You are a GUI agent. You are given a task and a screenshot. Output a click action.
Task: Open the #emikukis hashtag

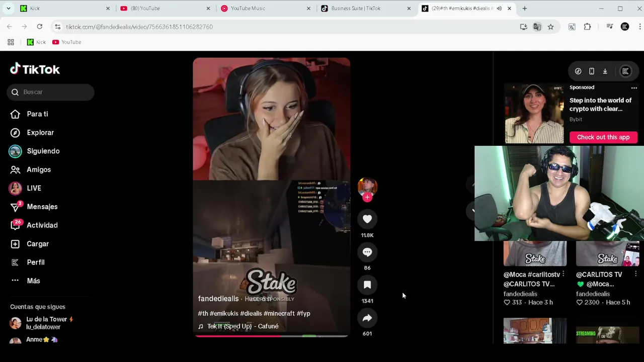click(224, 314)
